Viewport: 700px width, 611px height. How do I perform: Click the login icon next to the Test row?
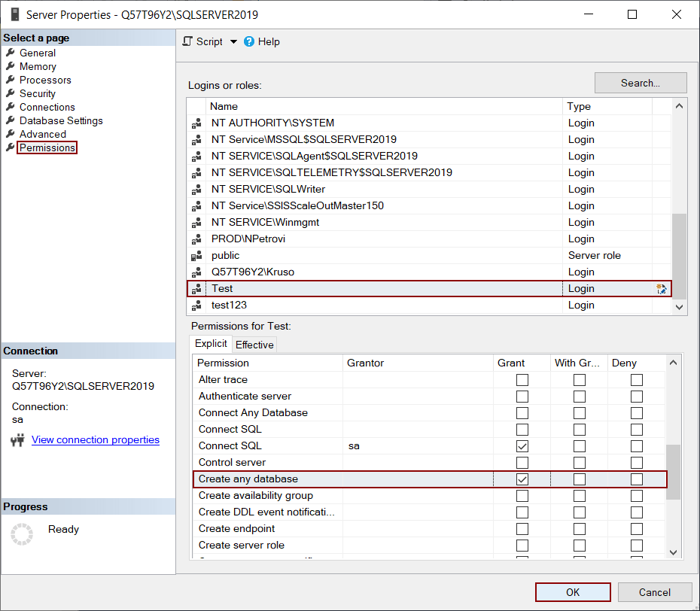[x=197, y=288]
